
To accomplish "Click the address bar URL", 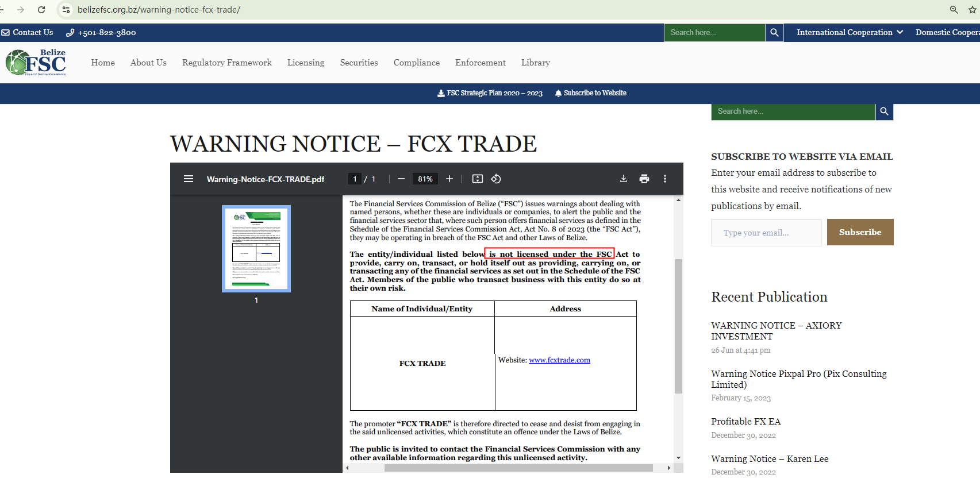I will (159, 10).
